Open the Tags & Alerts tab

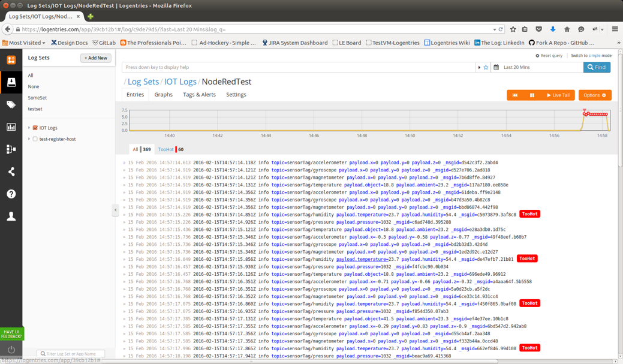click(199, 95)
